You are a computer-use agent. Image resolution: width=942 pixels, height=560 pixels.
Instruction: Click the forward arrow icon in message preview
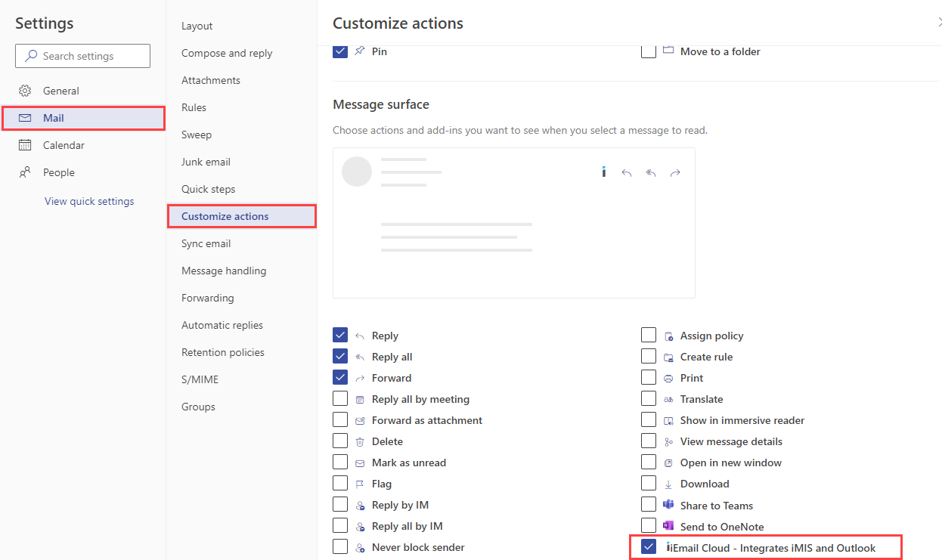pyautogui.click(x=675, y=173)
